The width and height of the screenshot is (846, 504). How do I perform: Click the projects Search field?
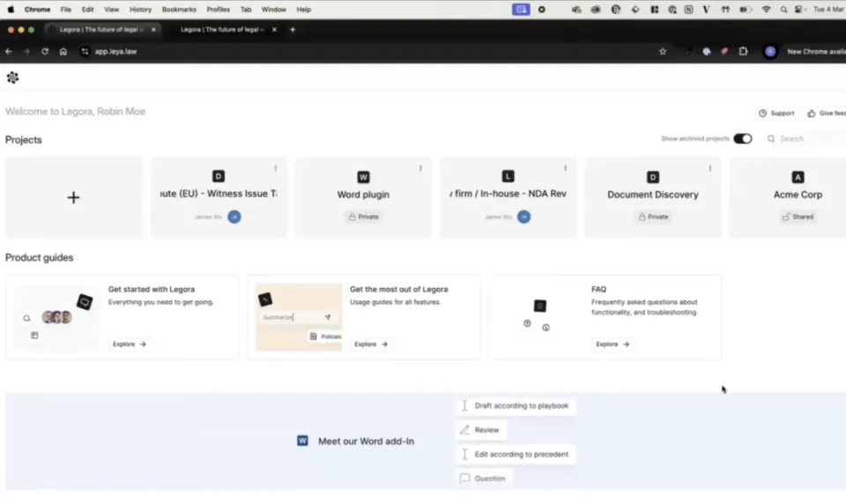click(x=802, y=138)
